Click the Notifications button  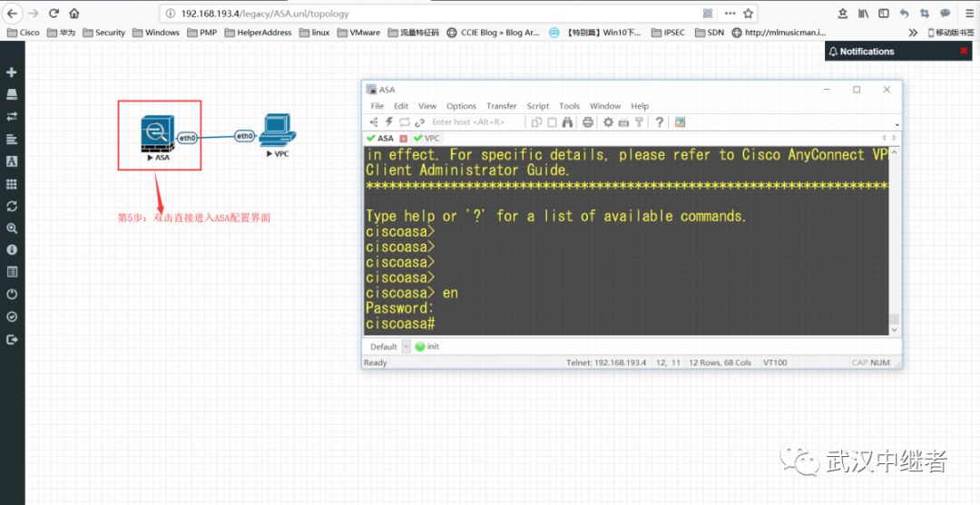pos(861,52)
